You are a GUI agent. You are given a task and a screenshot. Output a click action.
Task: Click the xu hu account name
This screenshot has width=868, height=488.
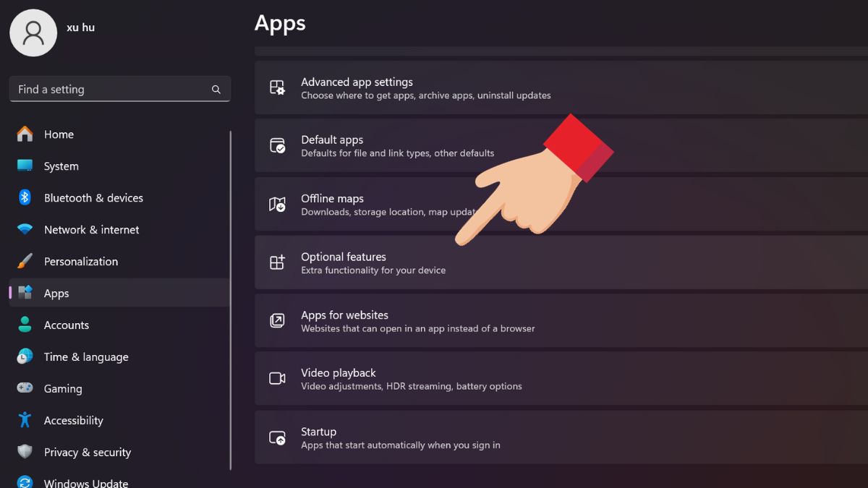pyautogui.click(x=80, y=27)
